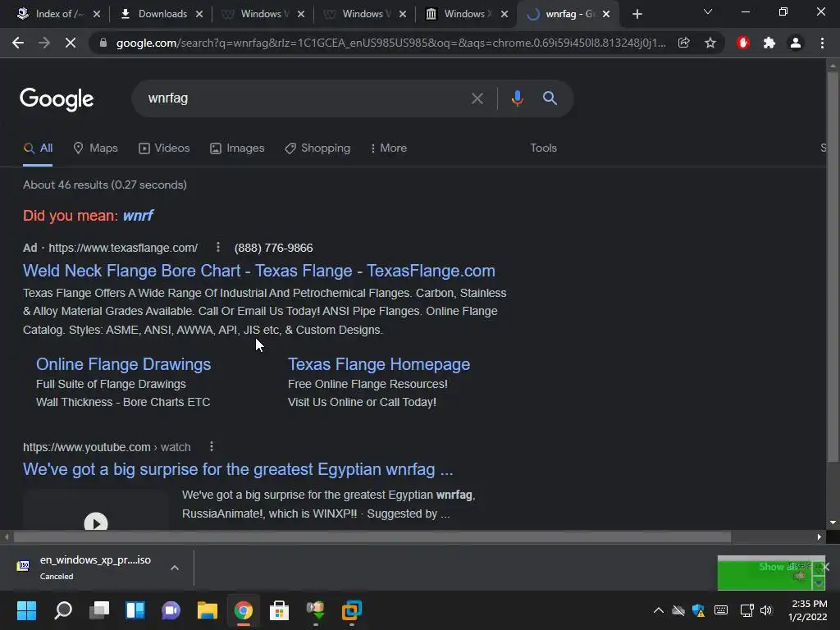Image resolution: width=840 pixels, height=630 pixels.
Task: Click the Chrome taskbar icon
Action: click(243, 610)
